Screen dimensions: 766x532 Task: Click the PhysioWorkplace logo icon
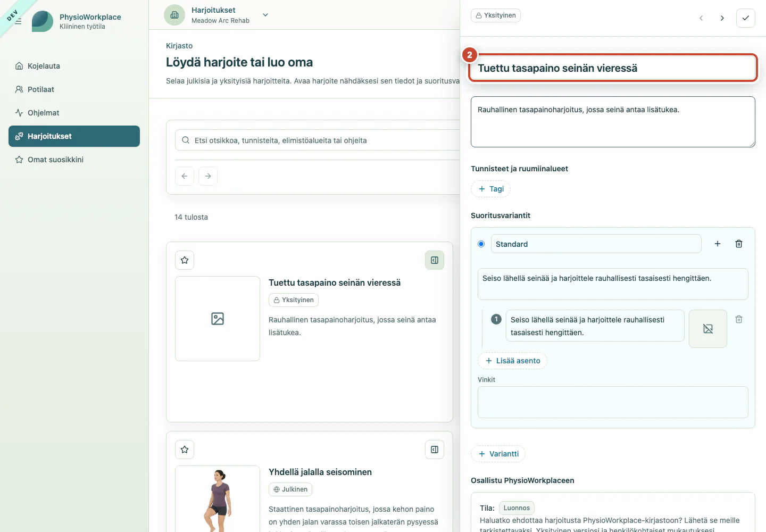tap(43, 21)
